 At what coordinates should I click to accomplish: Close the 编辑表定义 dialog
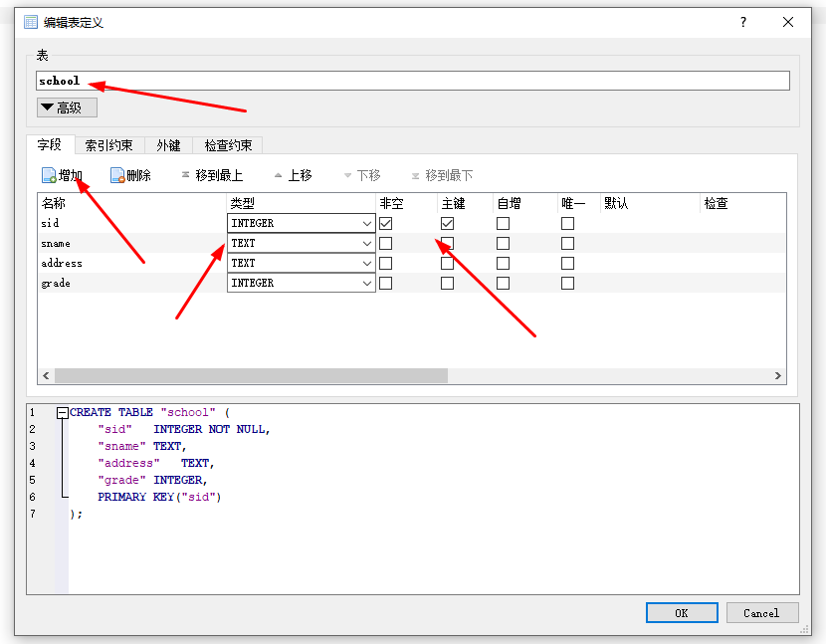click(788, 22)
